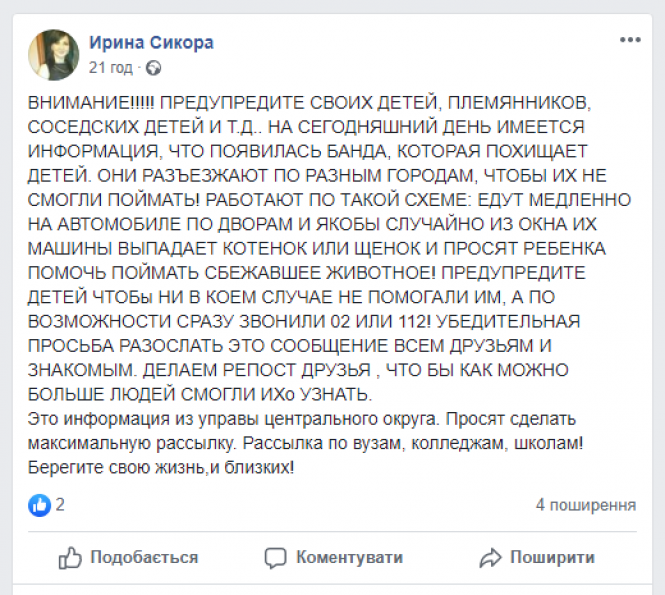This screenshot has width=665, height=595.
Task: Click the reaction count number 2
Action: click(61, 505)
